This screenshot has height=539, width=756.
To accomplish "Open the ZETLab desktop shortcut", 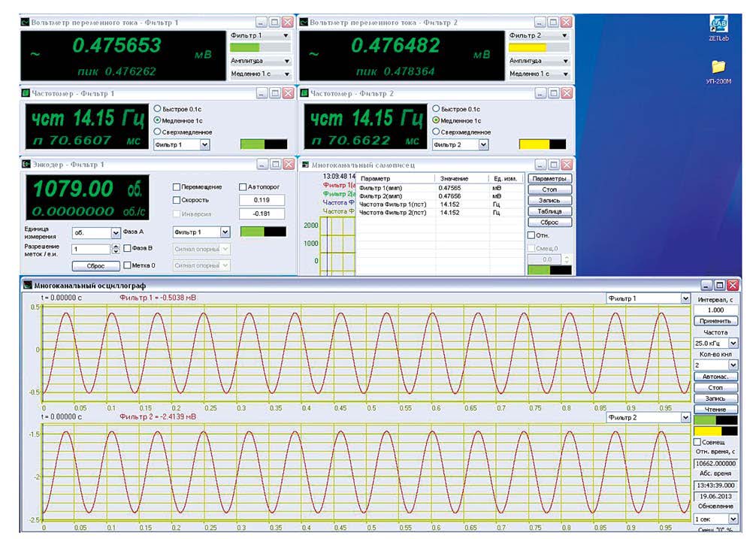I will pyautogui.click(x=718, y=28).
